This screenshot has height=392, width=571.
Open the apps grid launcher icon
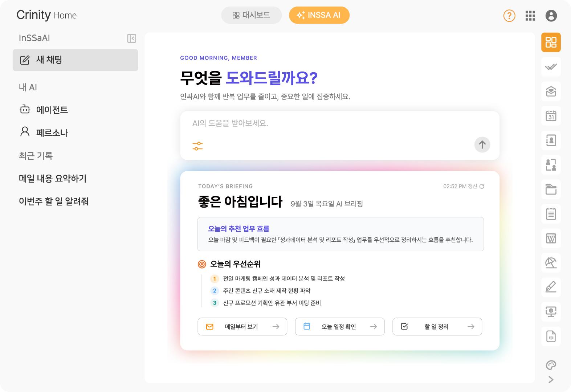pos(530,16)
